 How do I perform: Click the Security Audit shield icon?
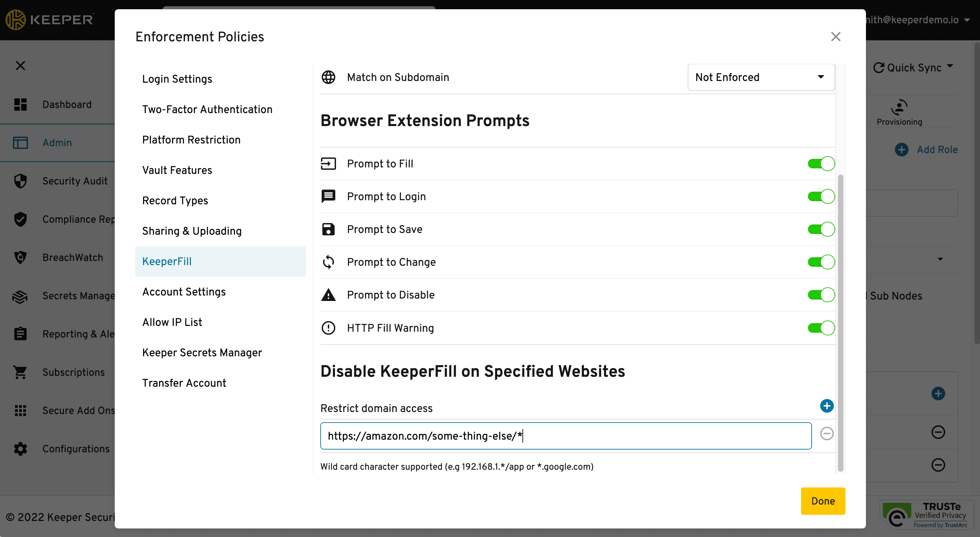20,181
